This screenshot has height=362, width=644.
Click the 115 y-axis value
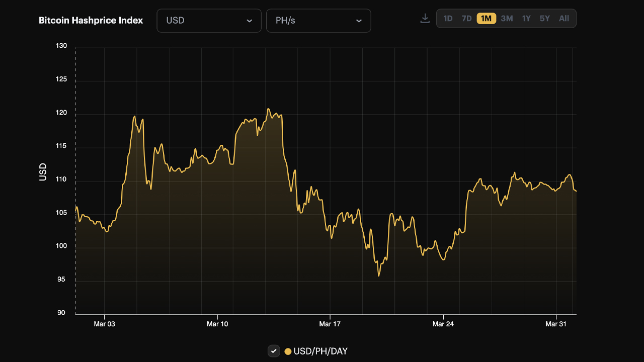point(61,146)
